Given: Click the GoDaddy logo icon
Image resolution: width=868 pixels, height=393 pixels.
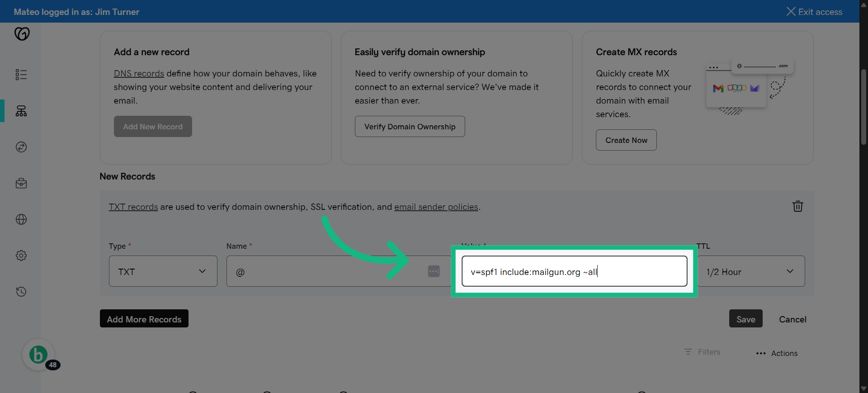Looking at the screenshot, I should click(x=22, y=34).
